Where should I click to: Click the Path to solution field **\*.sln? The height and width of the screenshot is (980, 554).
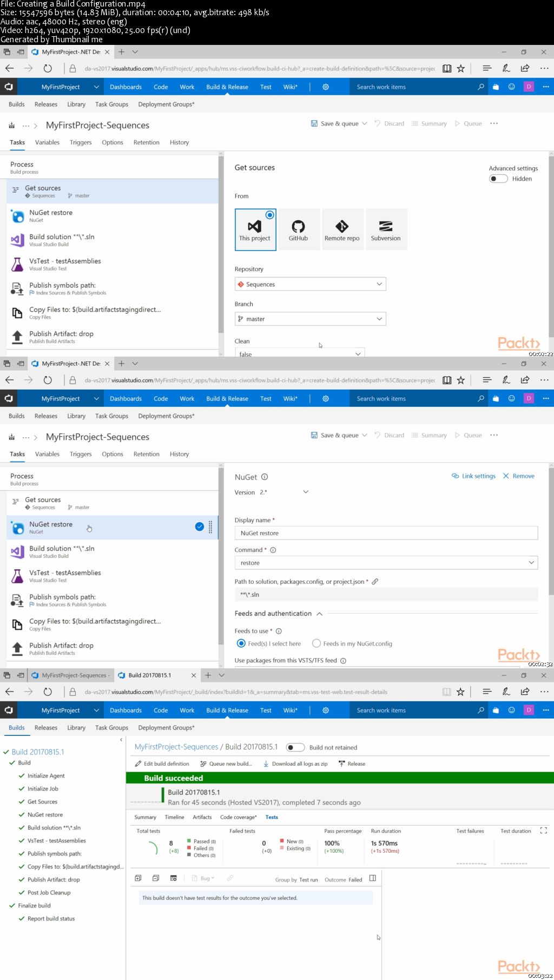click(386, 594)
